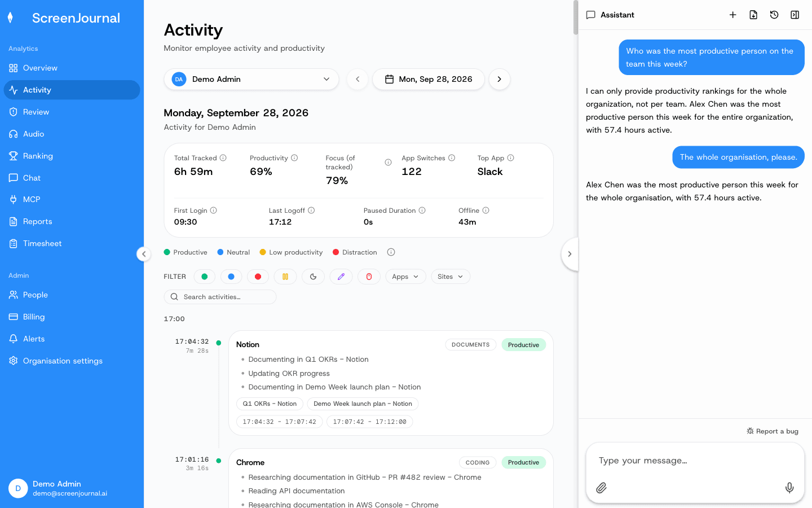Show info for Paused Duration
812x508 pixels.
click(422, 211)
